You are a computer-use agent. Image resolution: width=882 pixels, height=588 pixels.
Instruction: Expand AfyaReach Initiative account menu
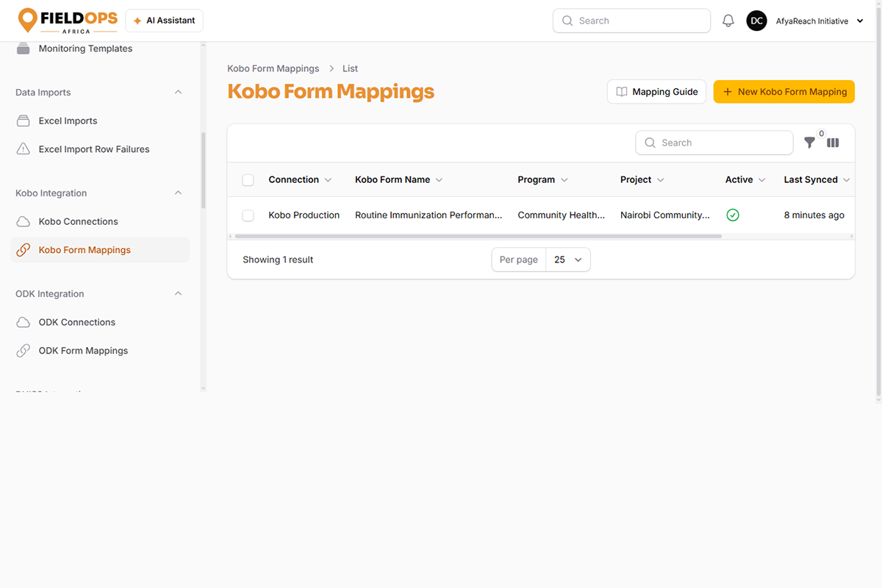(860, 21)
